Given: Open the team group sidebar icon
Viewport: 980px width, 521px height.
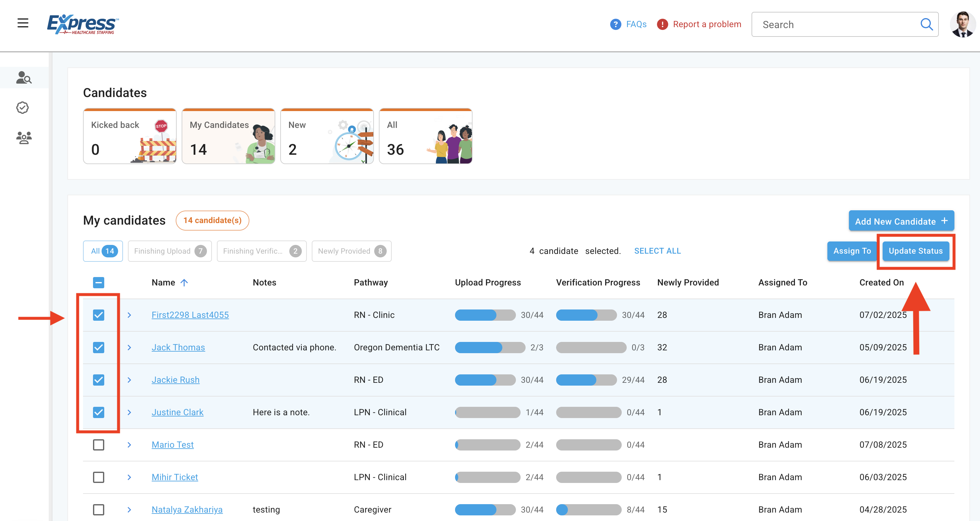Looking at the screenshot, I should coord(24,137).
